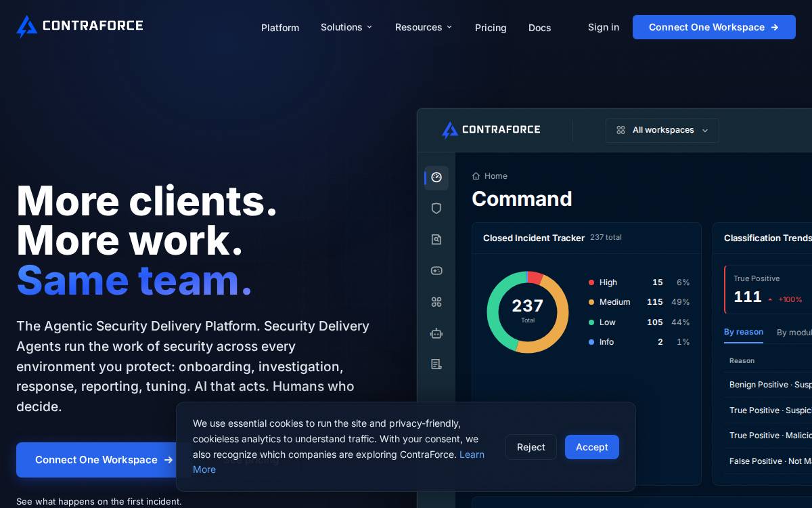The width and height of the screenshot is (812, 508).
Task: Click the red High severity dot
Action: [591, 282]
